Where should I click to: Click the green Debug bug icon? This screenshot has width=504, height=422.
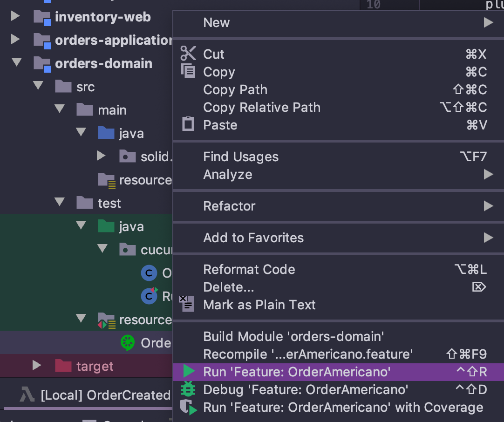189,389
